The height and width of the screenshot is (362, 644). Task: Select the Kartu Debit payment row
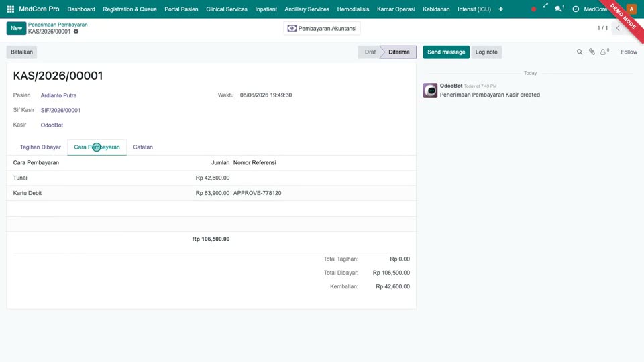[211, 193]
